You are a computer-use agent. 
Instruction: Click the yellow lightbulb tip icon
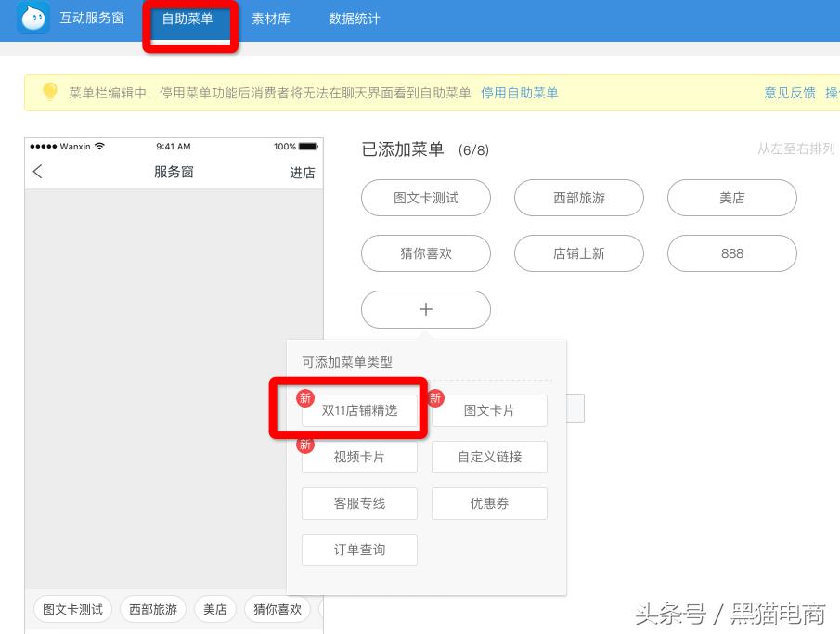[50, 92]
